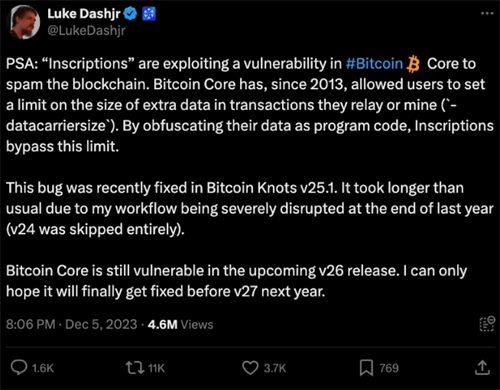Open the 8:06 PM · Dec 5, 2023 timestamp
Viewport: 500px width, 390px height.
tap(71, 324)
